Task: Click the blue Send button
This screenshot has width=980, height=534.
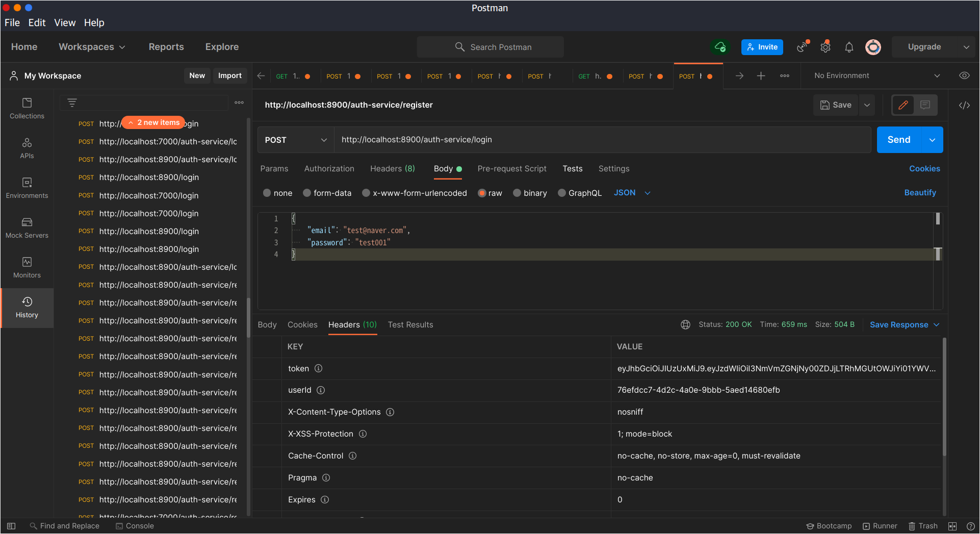Action: click(899, 140)
